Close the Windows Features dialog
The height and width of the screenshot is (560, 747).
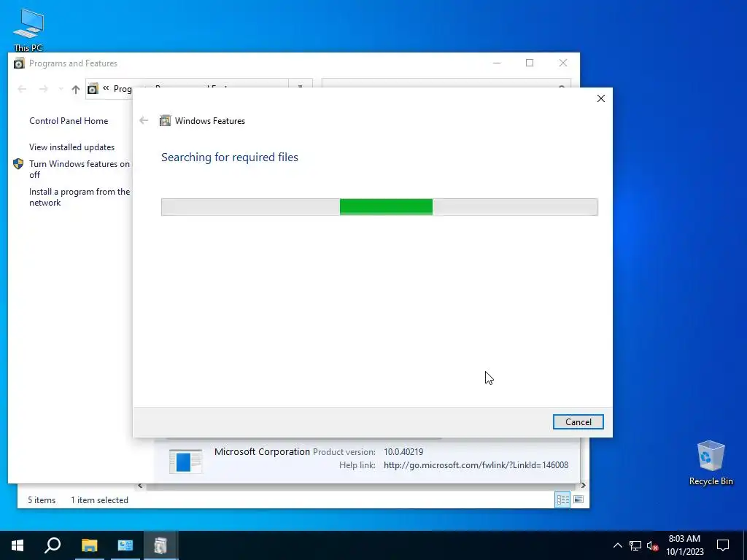click(601, 98)
